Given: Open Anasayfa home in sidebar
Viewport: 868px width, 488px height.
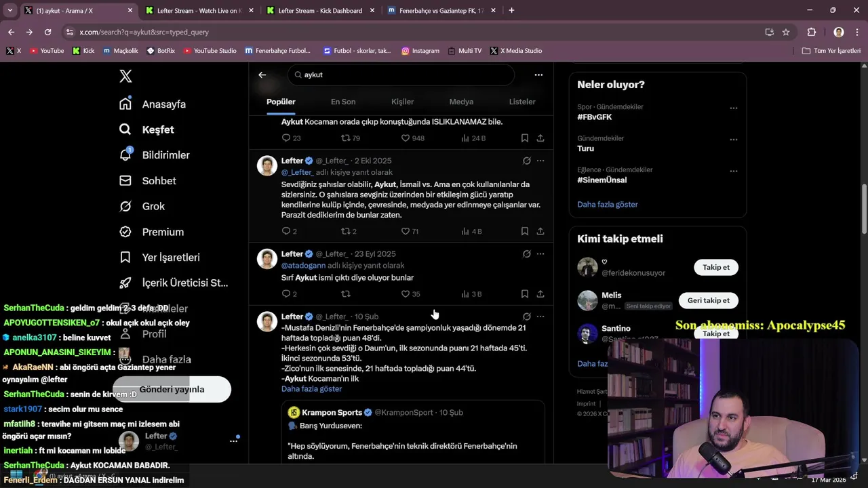Looking at the screenshot, I should pos(153,104).
